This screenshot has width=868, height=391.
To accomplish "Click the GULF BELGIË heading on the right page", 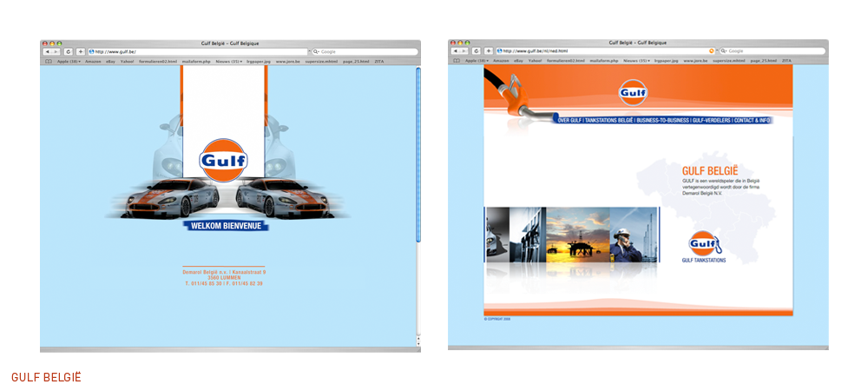I will click(710, 171).
